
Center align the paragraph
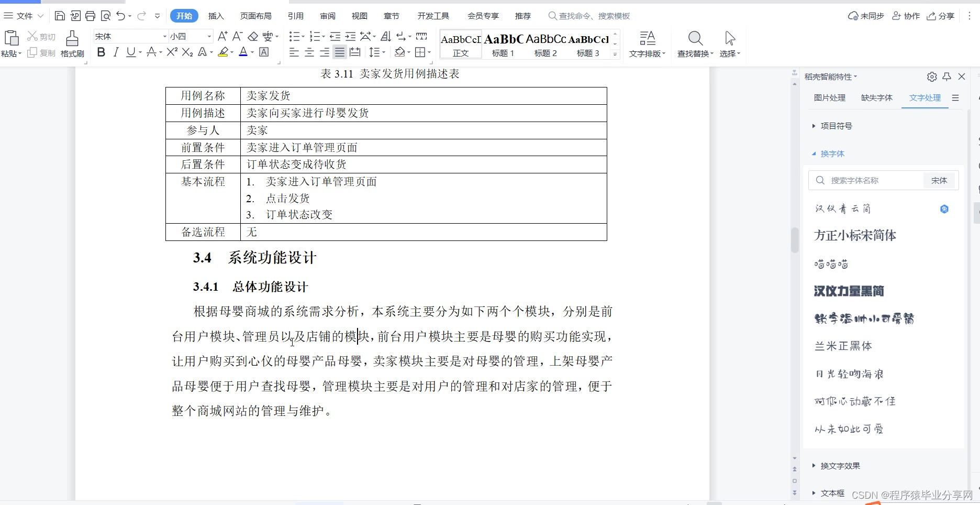point(309,52)
